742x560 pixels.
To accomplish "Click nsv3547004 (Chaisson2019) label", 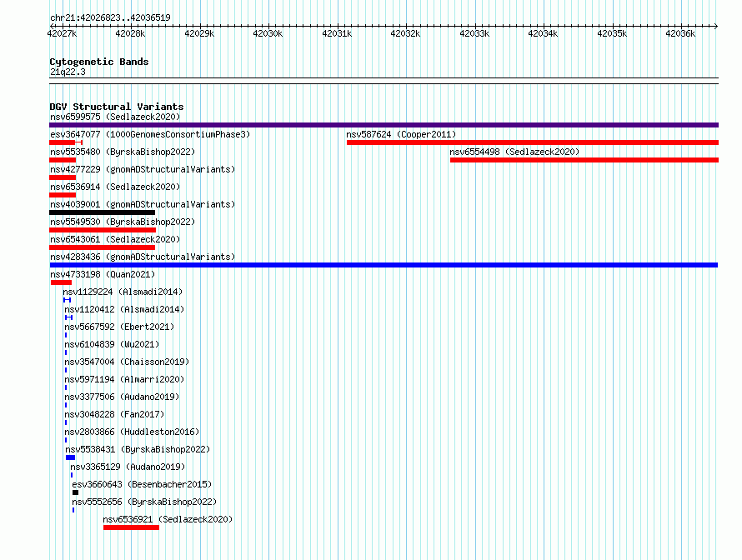I will (127, 362).
